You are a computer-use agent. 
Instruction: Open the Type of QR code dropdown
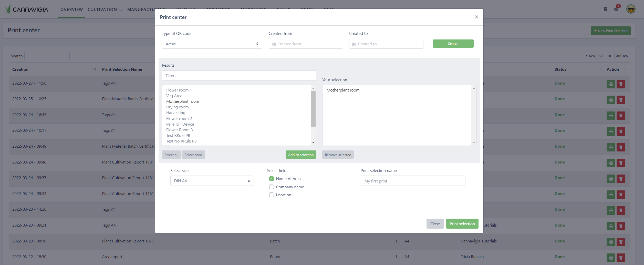coord(212,44)
